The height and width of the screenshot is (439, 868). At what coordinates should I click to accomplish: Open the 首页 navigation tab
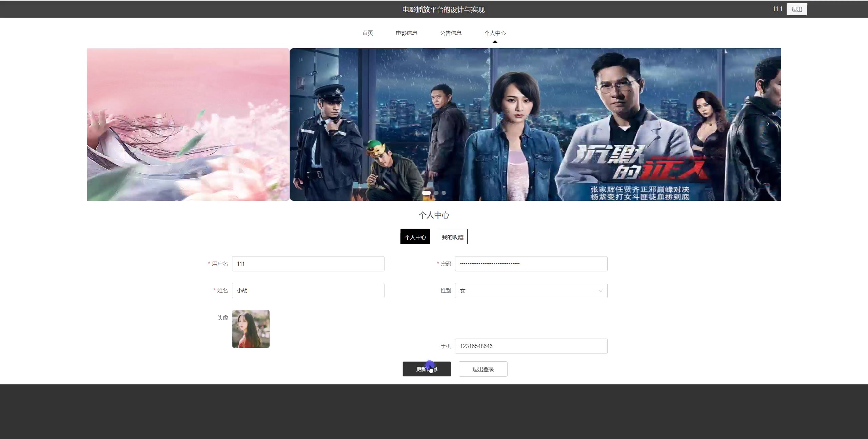368,33
